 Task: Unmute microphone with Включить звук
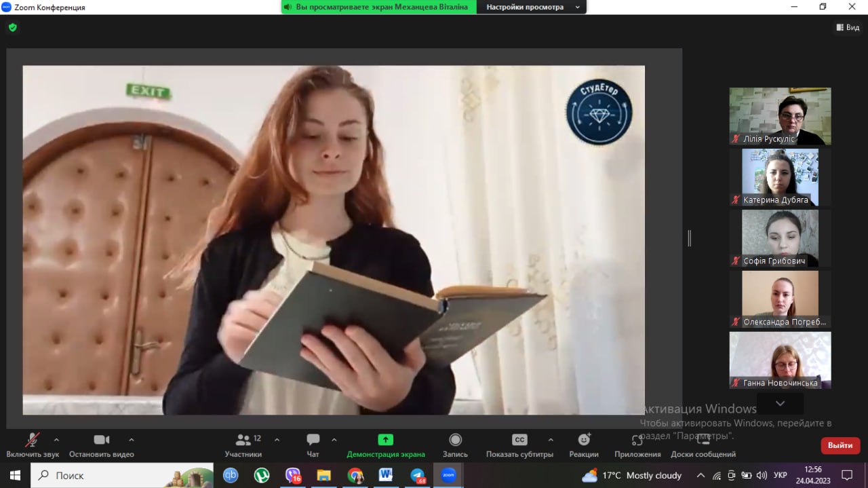pyautogui.click(x=33, y=440)
